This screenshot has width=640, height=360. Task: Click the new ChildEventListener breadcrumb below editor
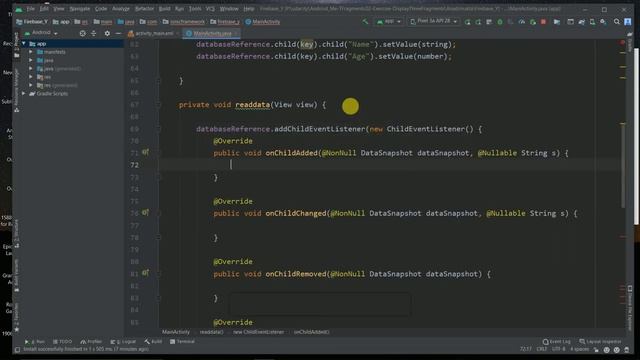point(258,332)
